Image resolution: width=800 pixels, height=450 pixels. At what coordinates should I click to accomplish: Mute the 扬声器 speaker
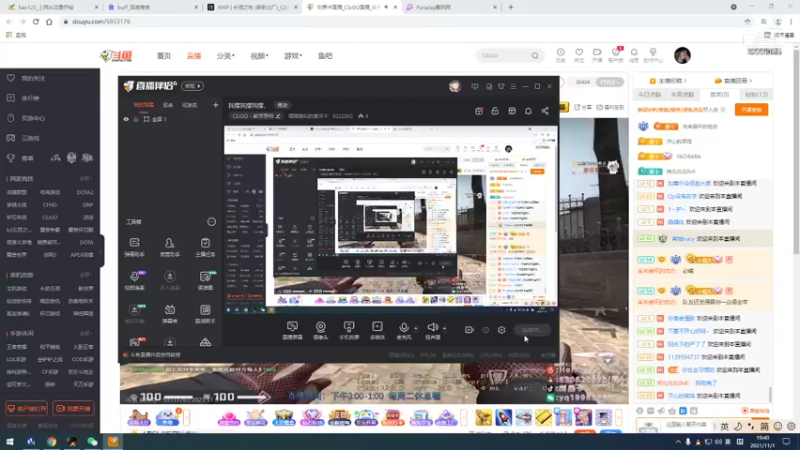point(432,330)
